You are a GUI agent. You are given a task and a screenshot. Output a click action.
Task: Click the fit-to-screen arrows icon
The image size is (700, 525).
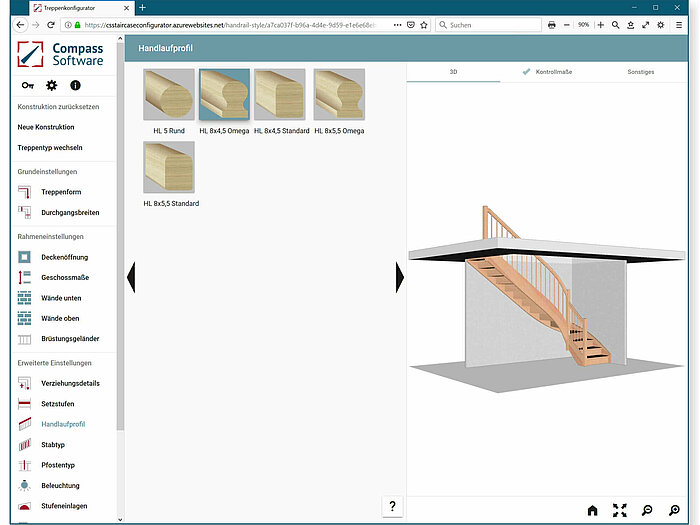click(619, 510)
